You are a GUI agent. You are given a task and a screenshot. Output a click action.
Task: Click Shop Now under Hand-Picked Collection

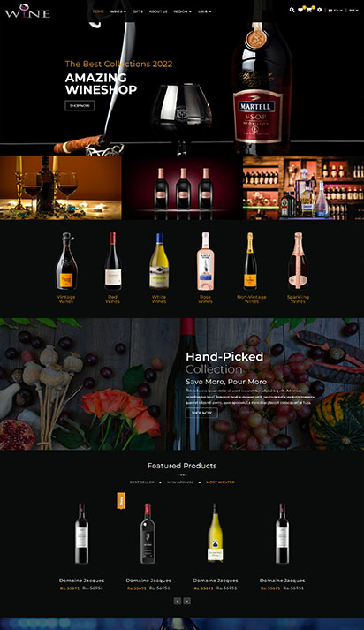[201, 413]
